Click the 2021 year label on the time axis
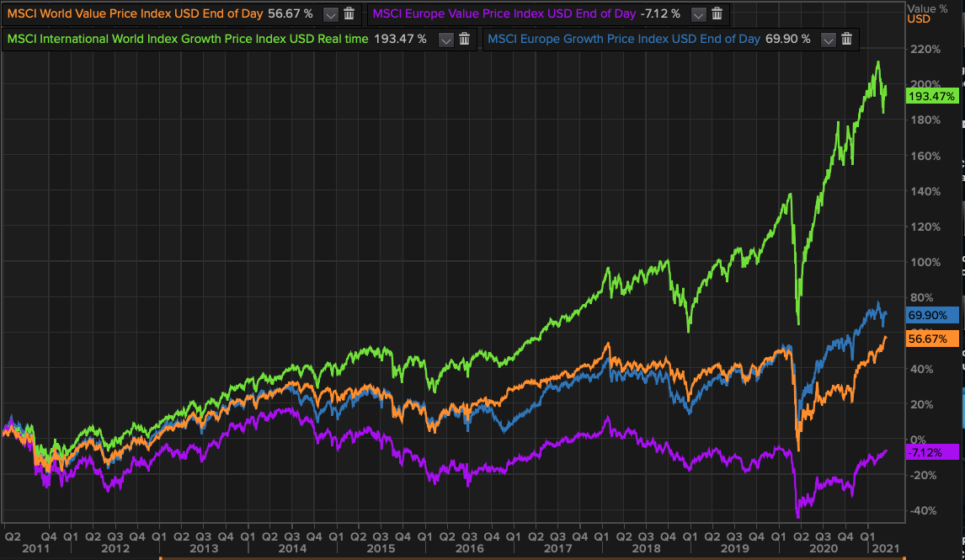 (x=885, y=548)
